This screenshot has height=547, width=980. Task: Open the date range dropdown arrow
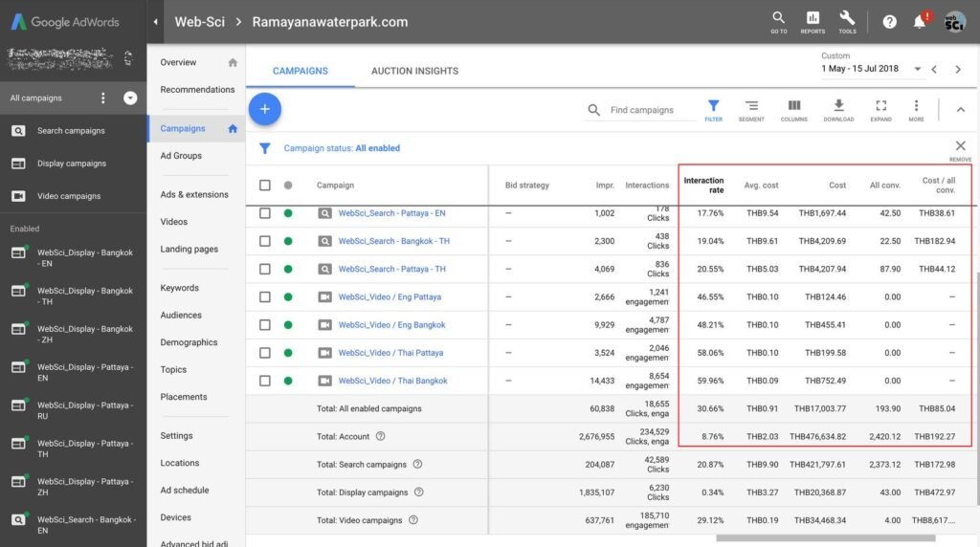[x=918, y=69]
